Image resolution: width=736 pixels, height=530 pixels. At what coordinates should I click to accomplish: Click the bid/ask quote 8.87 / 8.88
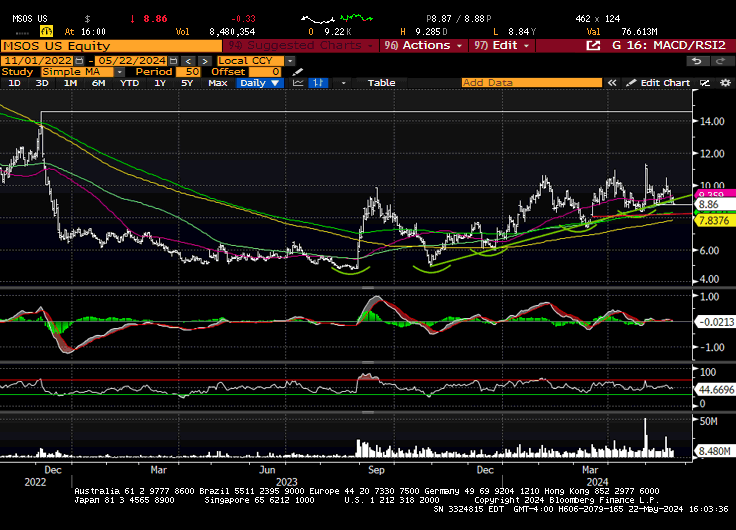(459, 19)
